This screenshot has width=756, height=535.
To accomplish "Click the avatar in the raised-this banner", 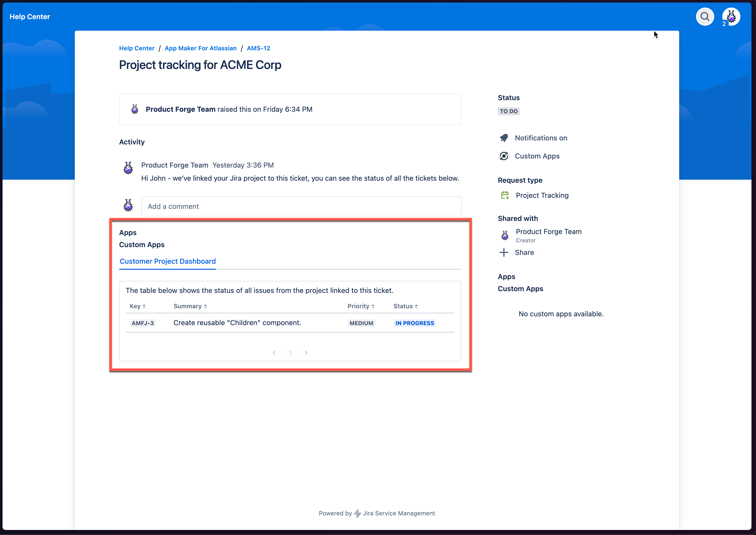I will pos(134,109).
